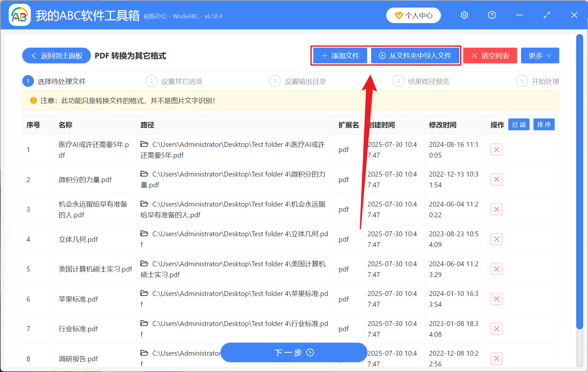This screenshot has width=588, height=372.
Task: Remove 调研报告.pdf from the list
Action: [x=496, y=358]
